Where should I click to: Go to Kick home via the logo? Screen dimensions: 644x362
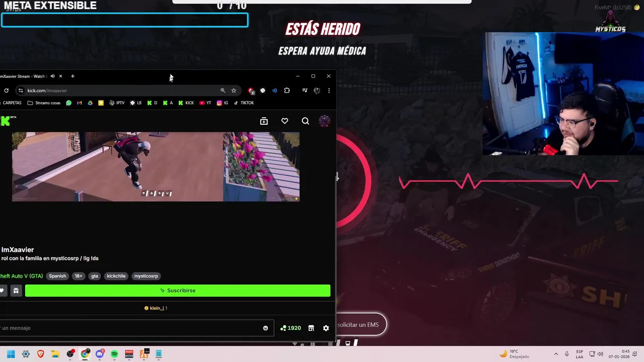click(8, 121)
